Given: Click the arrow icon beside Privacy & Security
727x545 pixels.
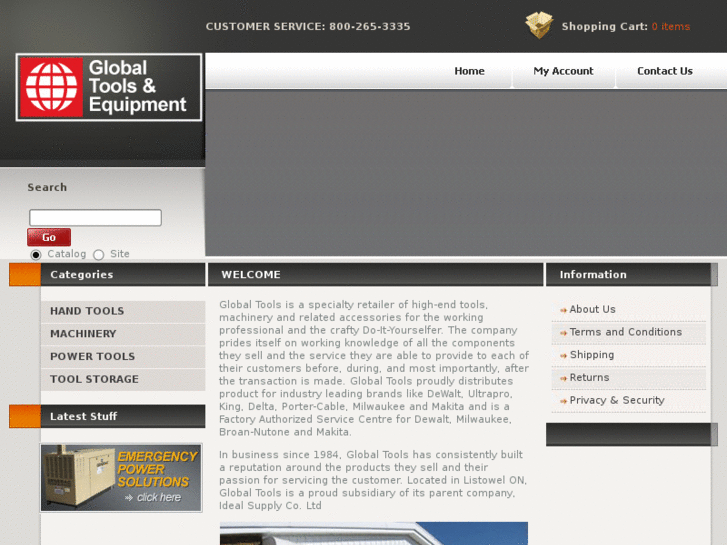Looking at the screenshot, I should tap(563, 401).
